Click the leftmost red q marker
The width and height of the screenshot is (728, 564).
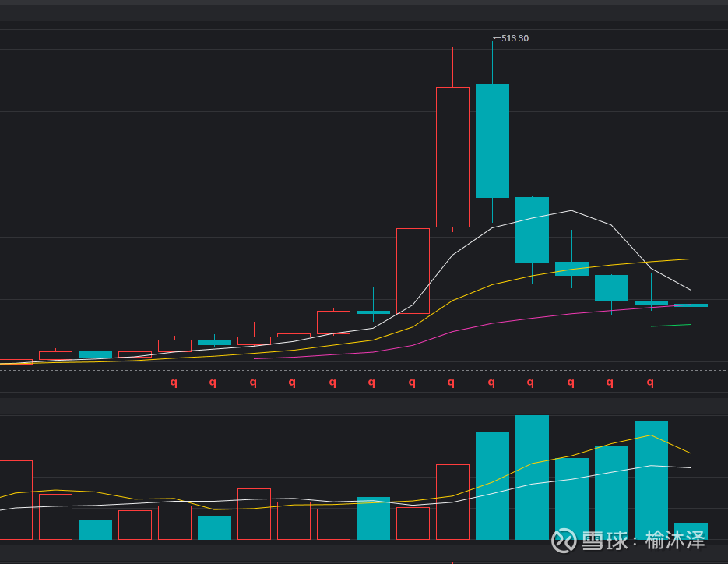click(174, 382)
